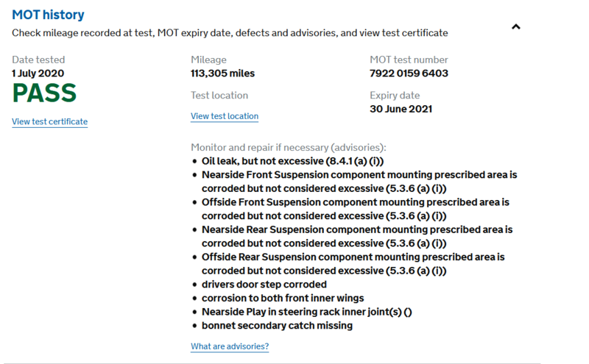Open the View test certificate link
This screenshot has width=589, height=364.
click(49, 122)
